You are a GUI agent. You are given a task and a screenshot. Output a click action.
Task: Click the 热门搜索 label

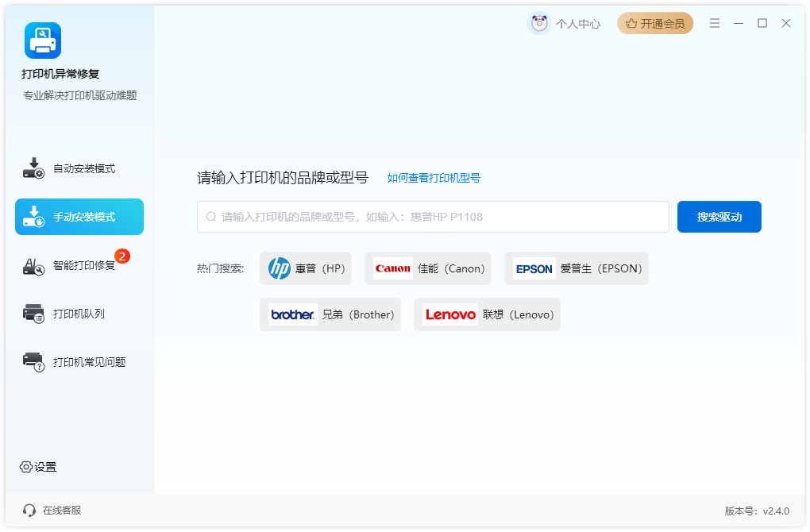220,268
